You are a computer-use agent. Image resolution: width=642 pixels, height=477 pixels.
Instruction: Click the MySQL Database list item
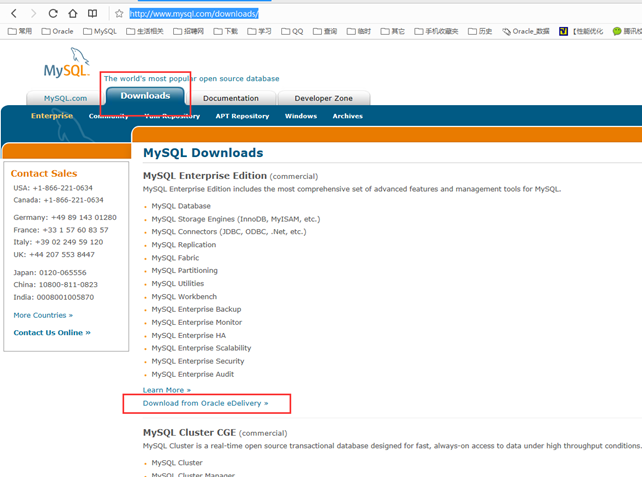[181, 206]
